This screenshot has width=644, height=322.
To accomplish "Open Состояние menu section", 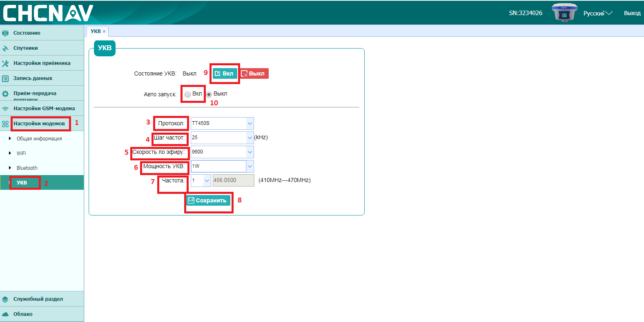I will coord(42,33).
